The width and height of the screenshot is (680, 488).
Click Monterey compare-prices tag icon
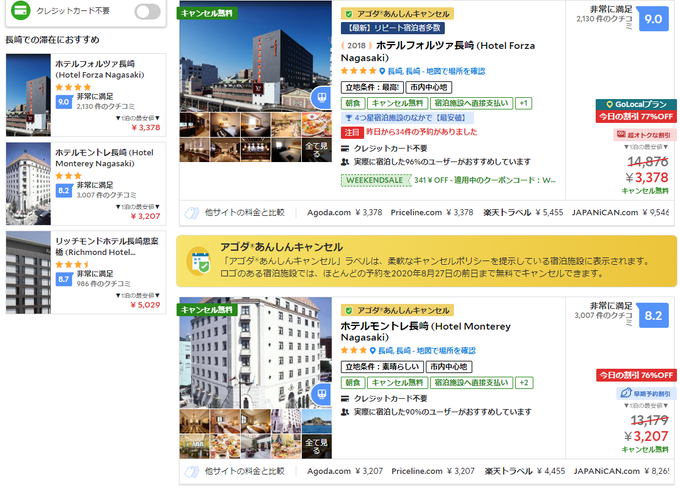(x=192, y=471)
